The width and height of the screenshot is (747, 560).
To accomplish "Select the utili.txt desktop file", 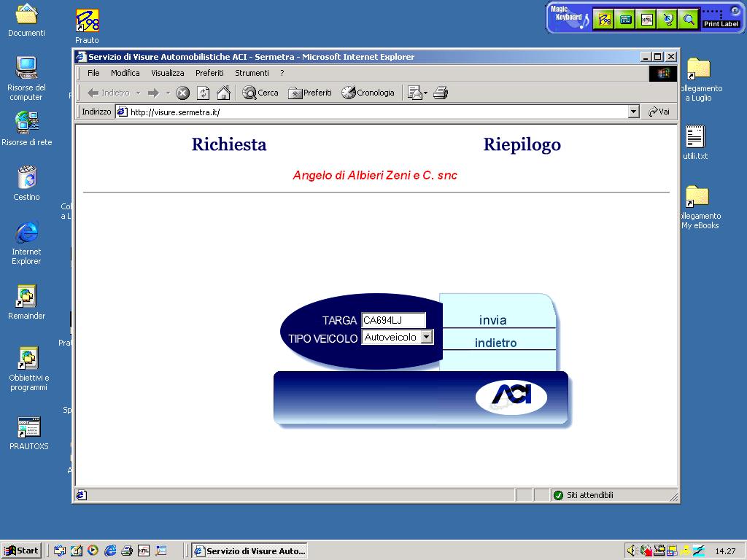I will tap(695, 142).
